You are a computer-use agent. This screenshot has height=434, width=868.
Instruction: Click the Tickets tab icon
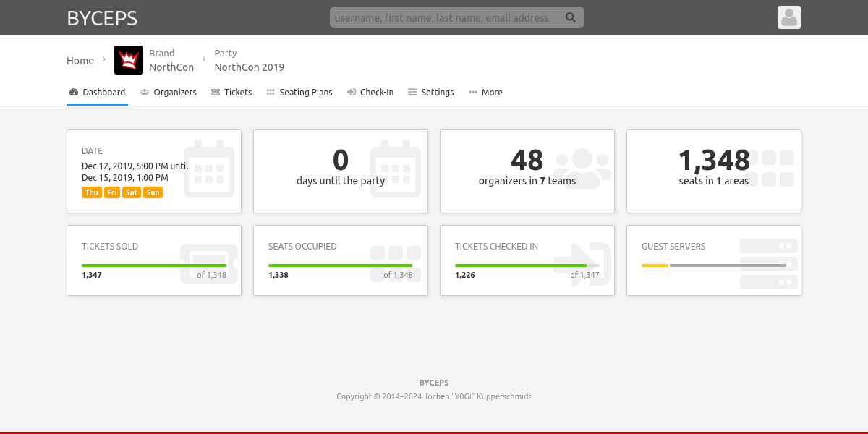pos(216,93)
